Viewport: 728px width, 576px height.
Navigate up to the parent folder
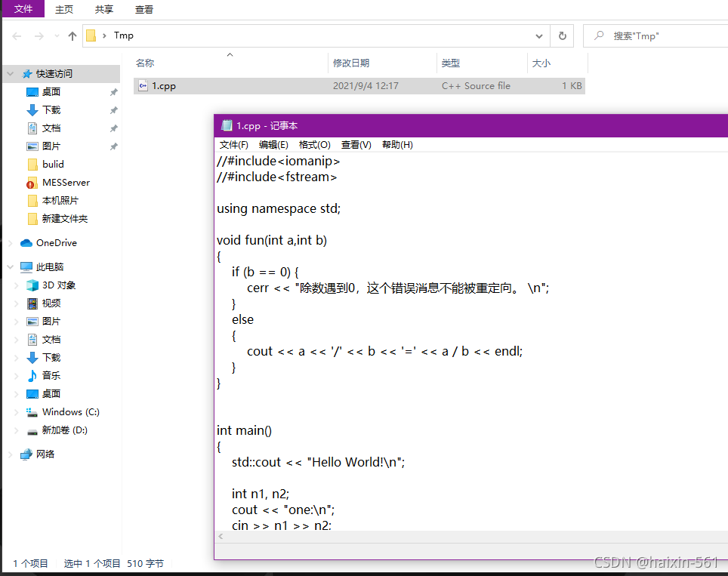pos(72,35)
